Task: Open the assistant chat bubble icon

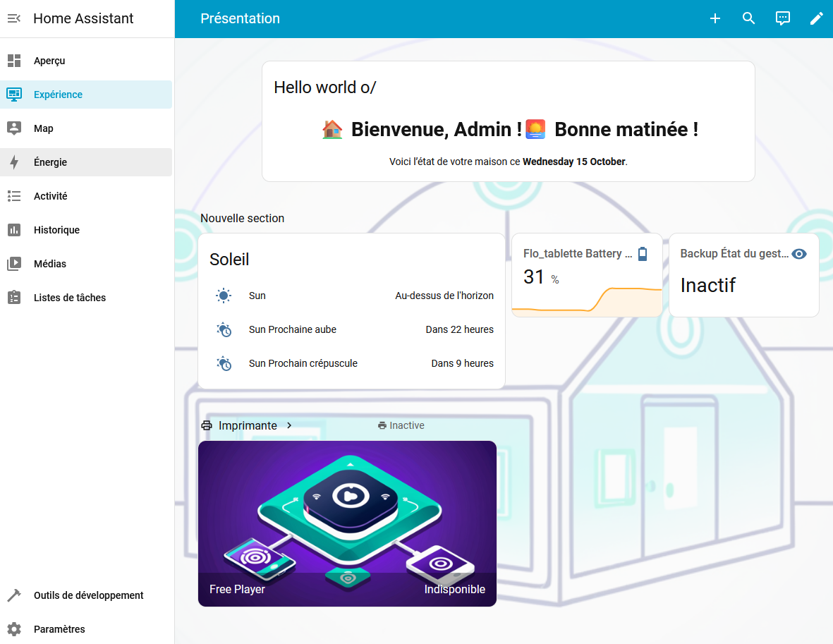Action: [782, 19]
